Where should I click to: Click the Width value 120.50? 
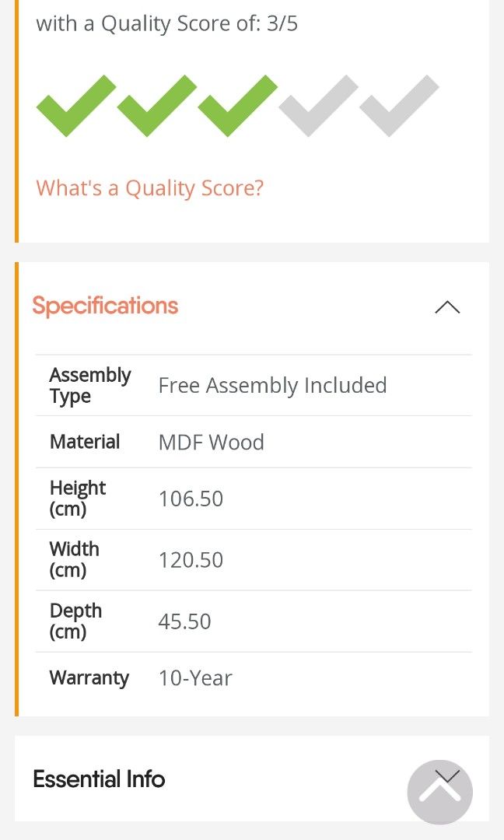pos(191,560)
